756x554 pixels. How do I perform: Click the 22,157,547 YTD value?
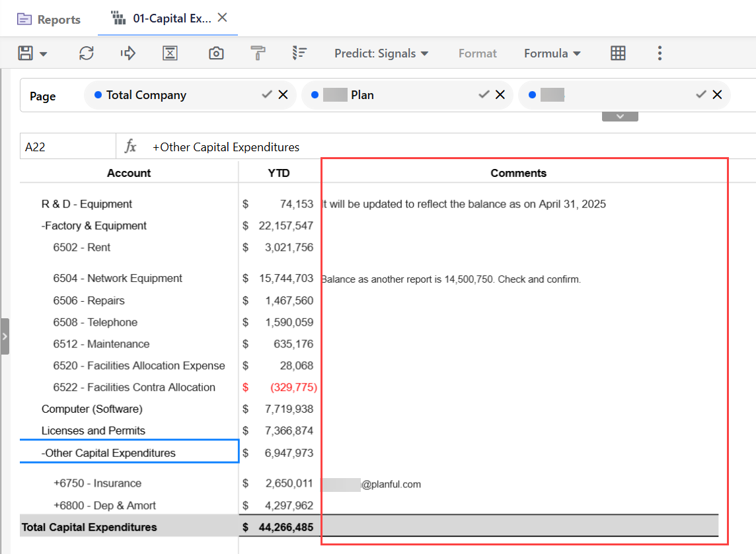click(285, 225)
